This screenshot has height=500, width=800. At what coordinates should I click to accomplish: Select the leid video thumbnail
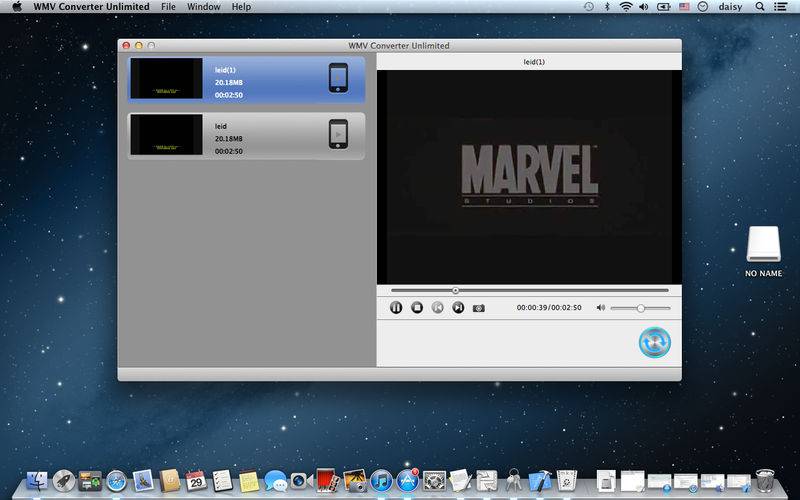(x=166, y=134)
